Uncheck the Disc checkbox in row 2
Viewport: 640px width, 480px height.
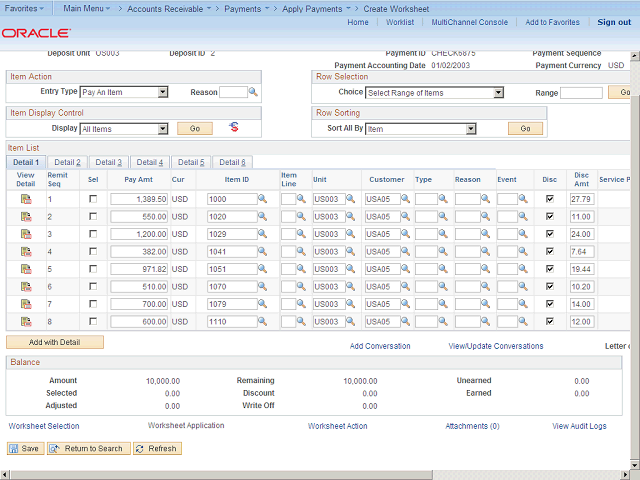point(549,217)
